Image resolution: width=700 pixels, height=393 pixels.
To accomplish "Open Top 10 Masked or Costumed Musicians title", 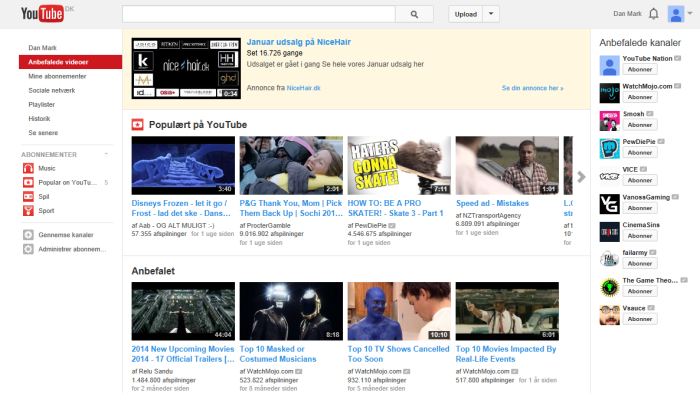I will pyautogui.click(x=278, y=354).
